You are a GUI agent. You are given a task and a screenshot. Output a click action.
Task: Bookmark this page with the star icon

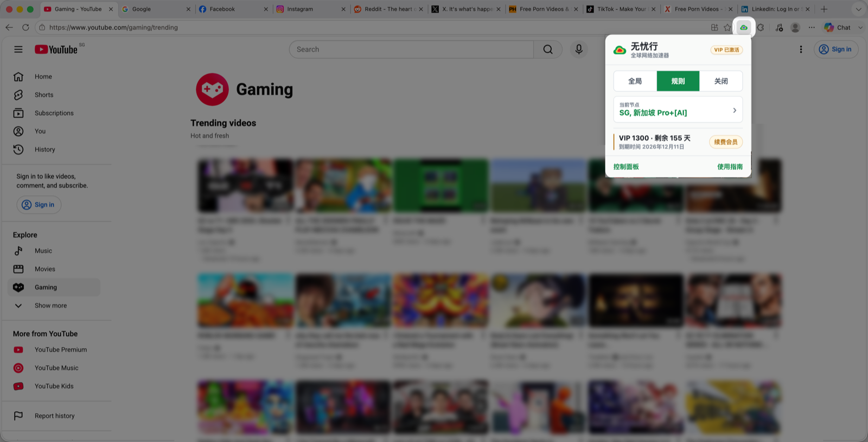727,28
